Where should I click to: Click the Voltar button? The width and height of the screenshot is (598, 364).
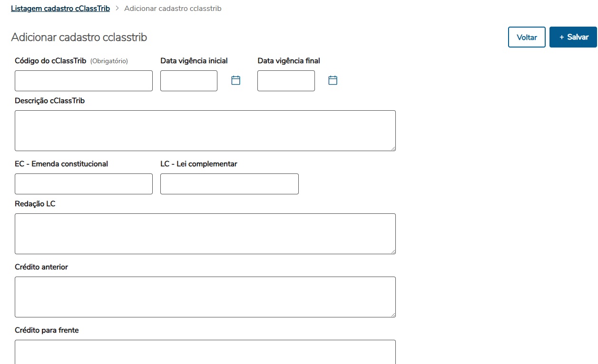(x=527, y=37)
